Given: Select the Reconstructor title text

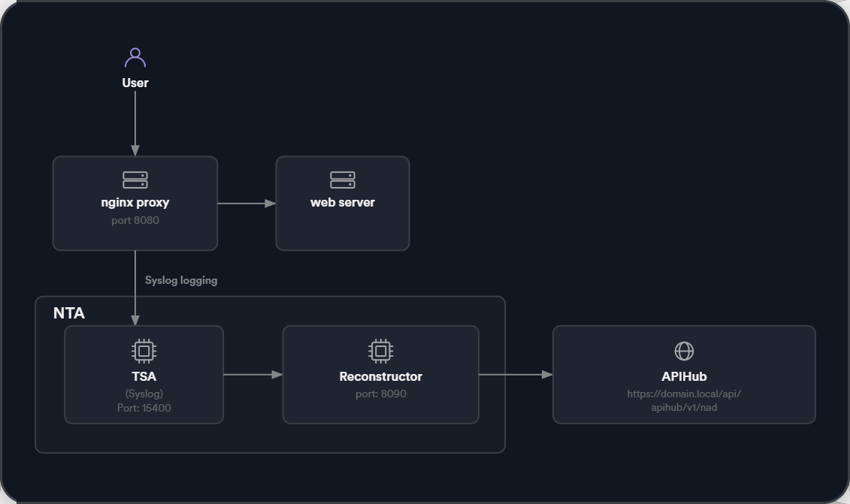Looking at the screenshot, I should pyautogui.click(x=380, y=376).
